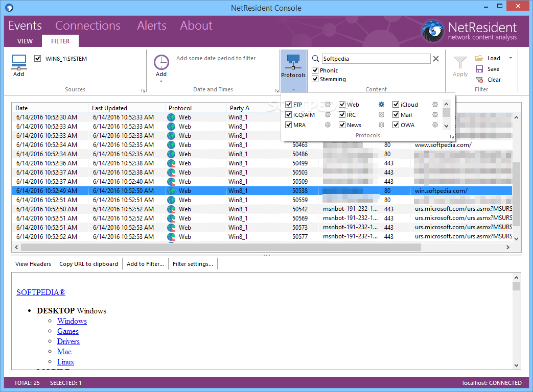Click the secure Web icon in the 10:52:36 AM row

[171, 163]
